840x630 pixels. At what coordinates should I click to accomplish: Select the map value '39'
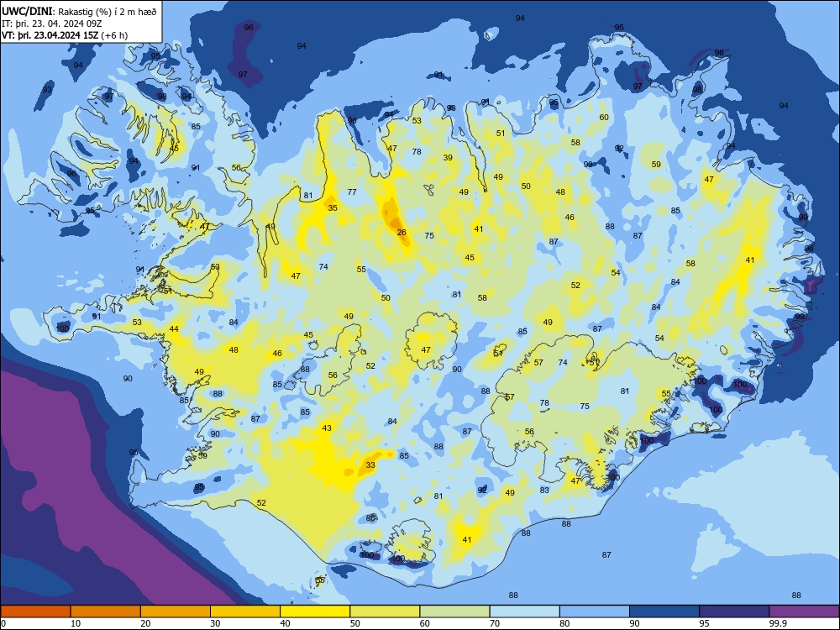point(448,158)
